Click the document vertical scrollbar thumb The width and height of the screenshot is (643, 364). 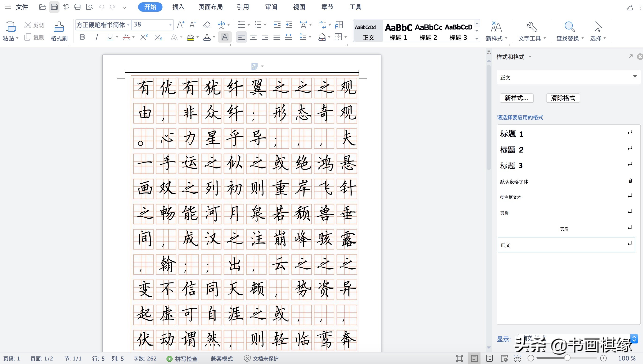coord(489,117)
